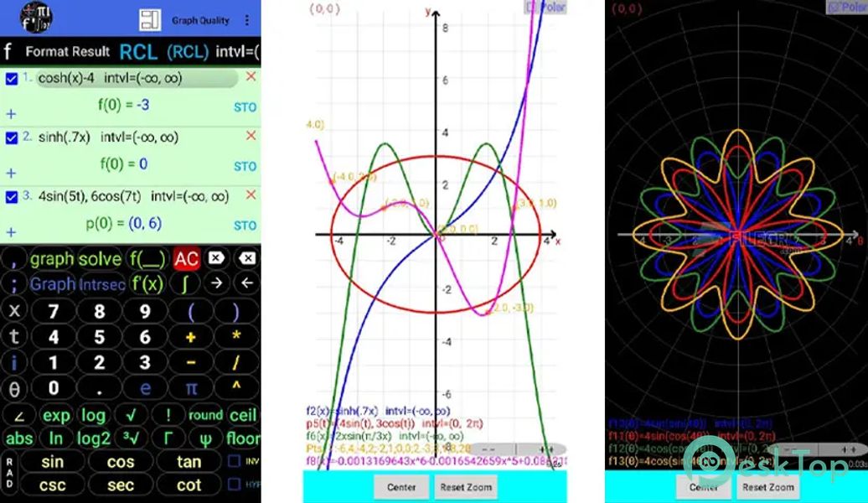Expand plus under sinh(.7x) row
The image size is (868, 503).
pyautogui.click(x=11, y=174)
